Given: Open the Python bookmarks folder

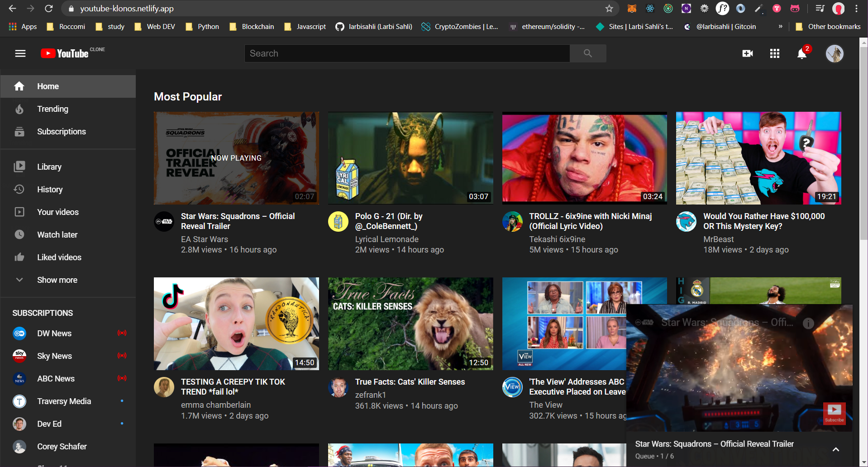Looking at the screenshot, I should point(202,27).
